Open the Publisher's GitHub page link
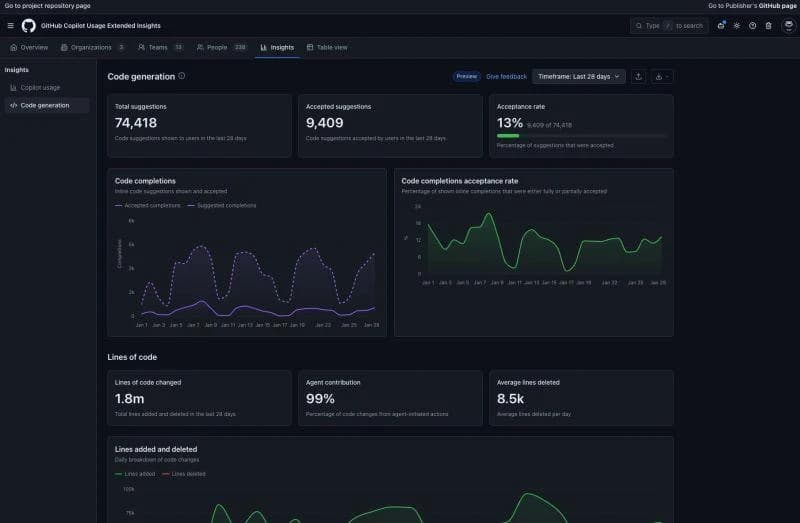Screen dimensions: 800x523 point(752,6)
